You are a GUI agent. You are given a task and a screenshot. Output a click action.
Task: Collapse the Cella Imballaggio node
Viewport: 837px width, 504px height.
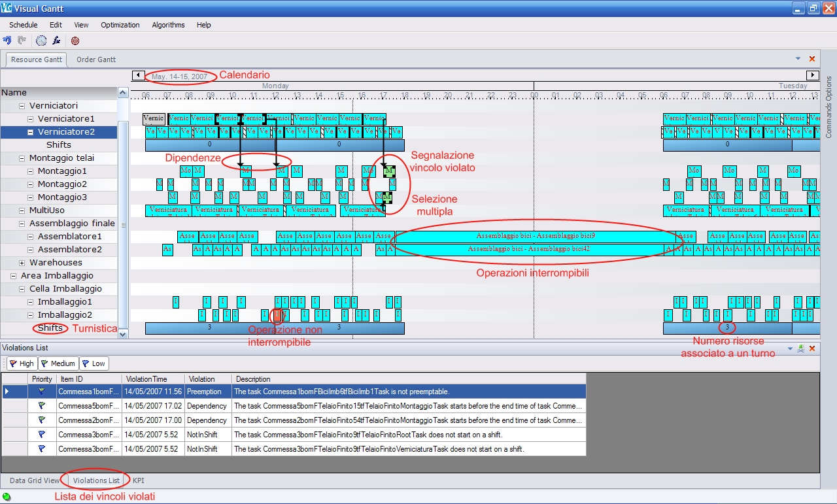coord(22,289)
